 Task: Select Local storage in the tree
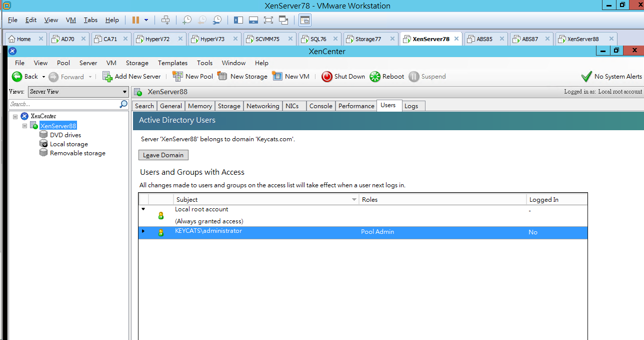(68, 144)
